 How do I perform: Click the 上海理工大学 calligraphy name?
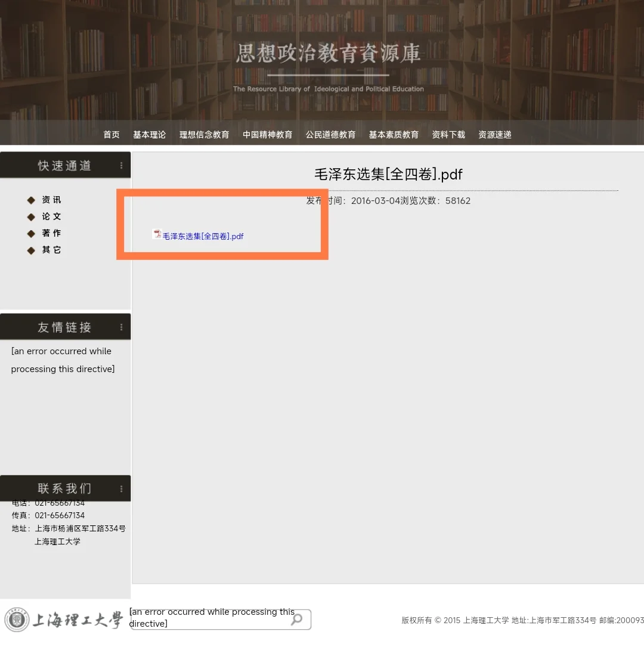[78, 620]
